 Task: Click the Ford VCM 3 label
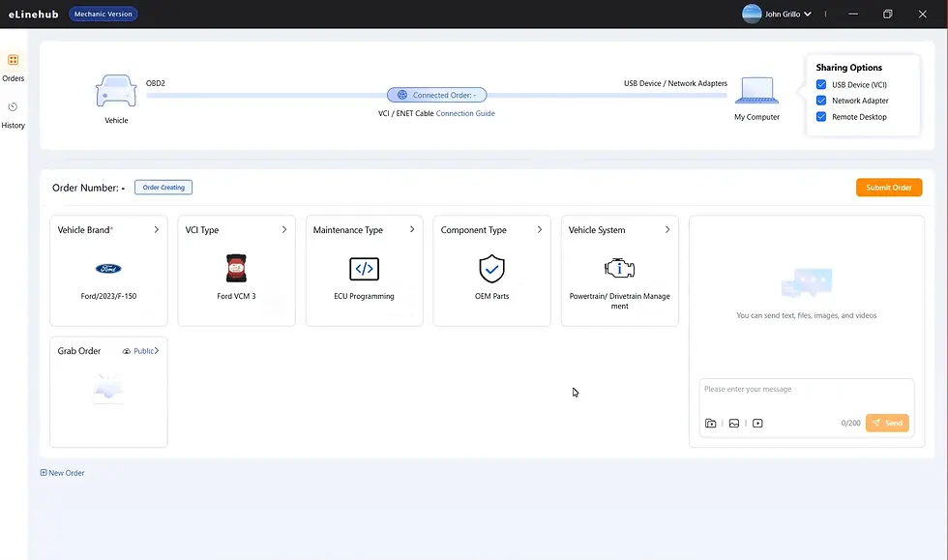[x=236, y=296]
